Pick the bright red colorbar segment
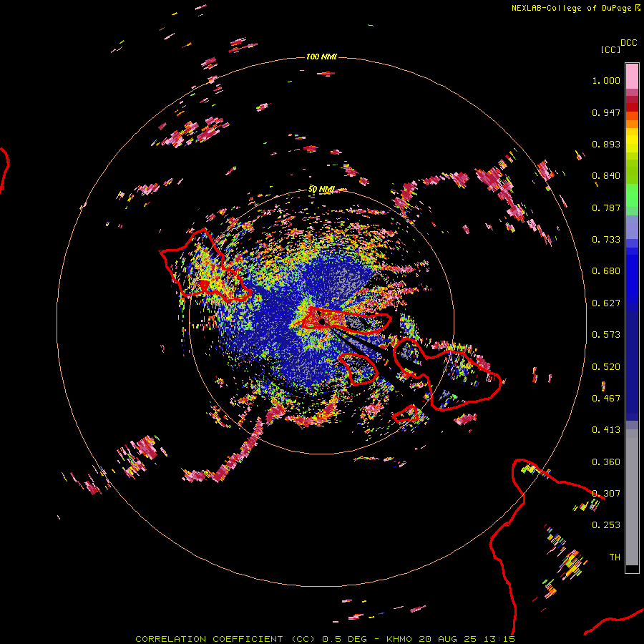 click(632, 107)
